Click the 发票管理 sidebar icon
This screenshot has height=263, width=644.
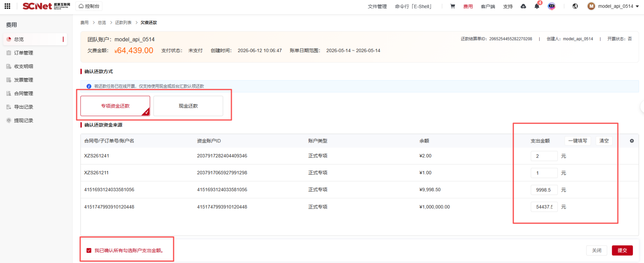point(9,80)
